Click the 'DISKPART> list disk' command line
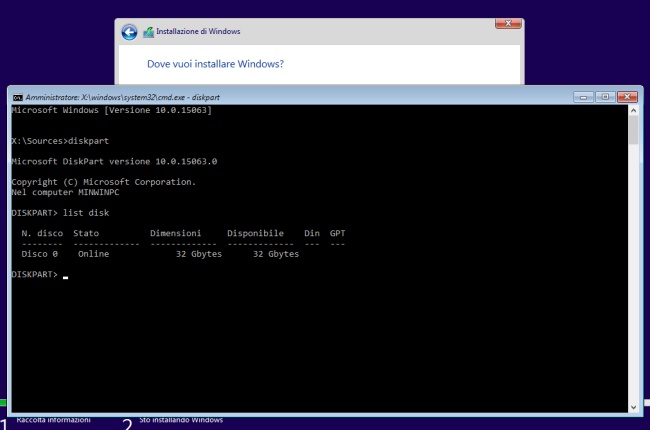The width and height of the screenshot is (650, 430). (60, 213)
